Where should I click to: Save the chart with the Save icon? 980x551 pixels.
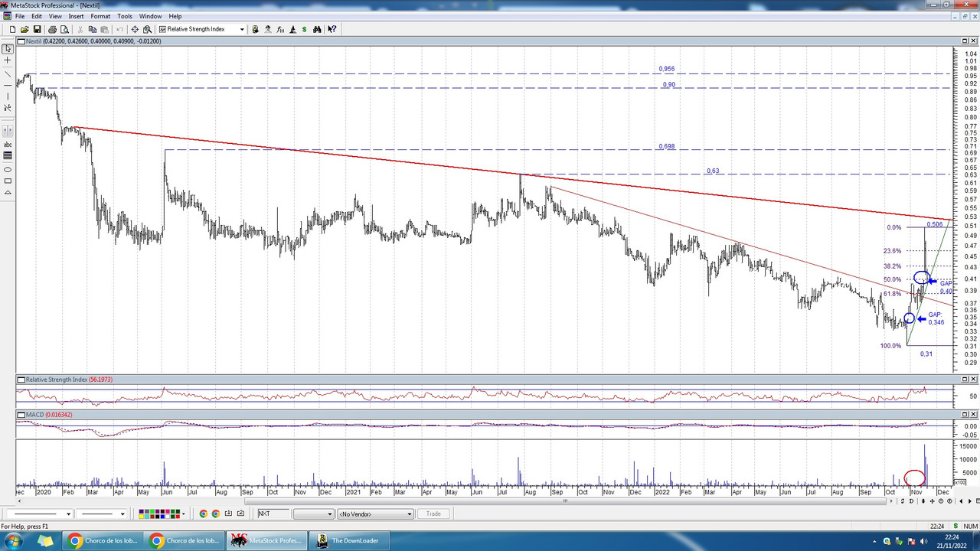point(37,29)
